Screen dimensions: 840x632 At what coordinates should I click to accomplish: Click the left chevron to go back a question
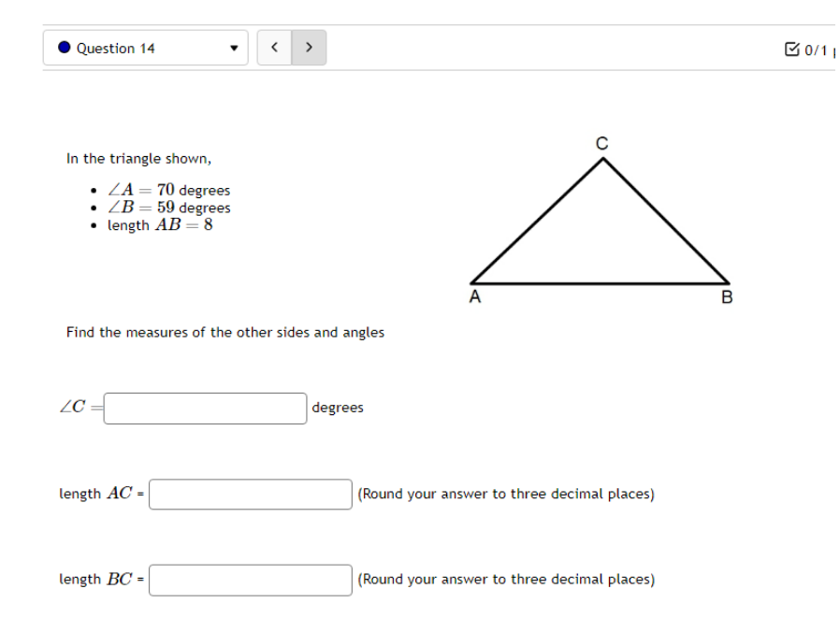point(274,47)
